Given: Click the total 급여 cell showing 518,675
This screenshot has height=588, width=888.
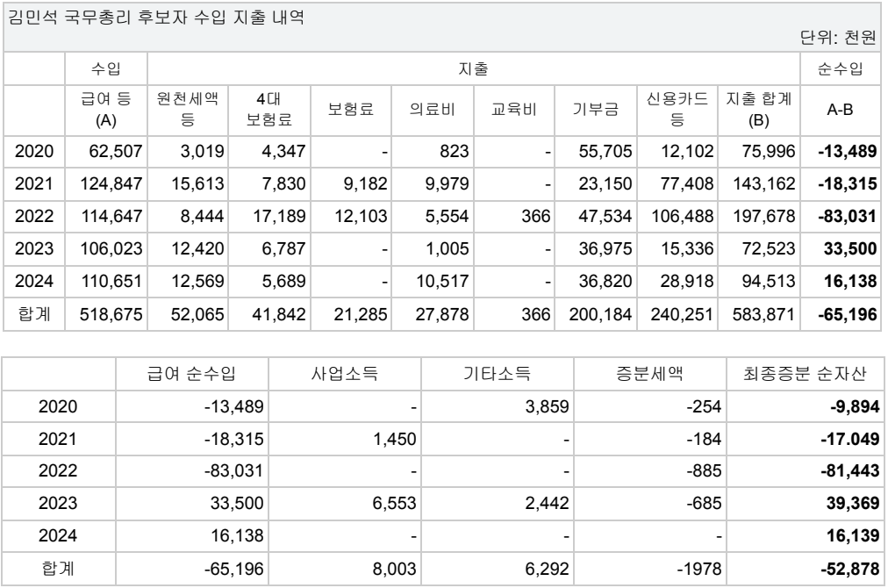Looking at the screenshot, I should pyautogui.click(x=111, y=313).
